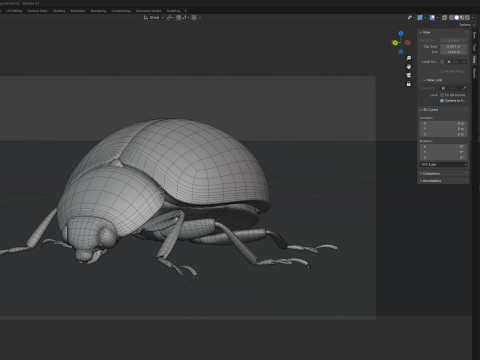Switch to the UV Editing workspace tab

point(14,11)
